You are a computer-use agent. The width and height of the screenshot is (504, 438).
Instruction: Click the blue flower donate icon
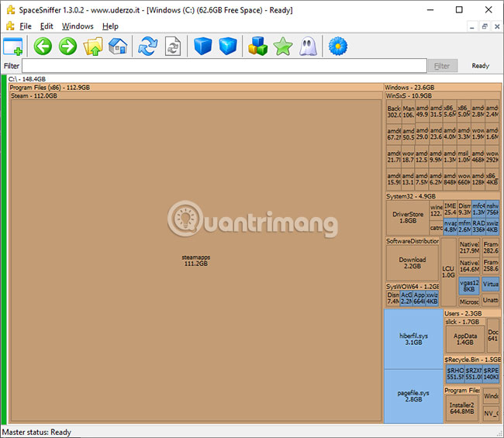pyautogui.click(x=338, y=47)
